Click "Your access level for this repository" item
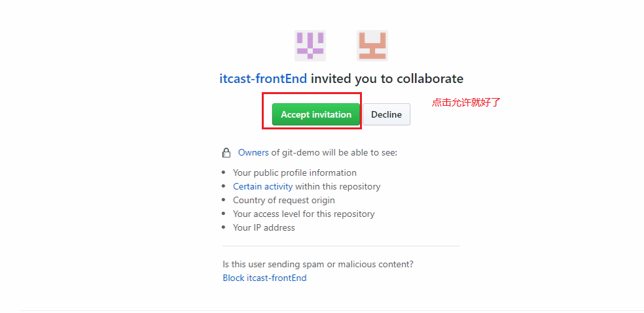The width and height of the screenshot is (644, 313). (x=304, y=214)
